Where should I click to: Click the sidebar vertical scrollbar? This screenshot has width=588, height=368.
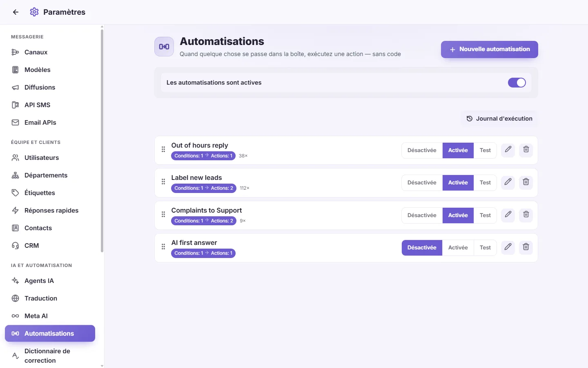tap(102, 141)
